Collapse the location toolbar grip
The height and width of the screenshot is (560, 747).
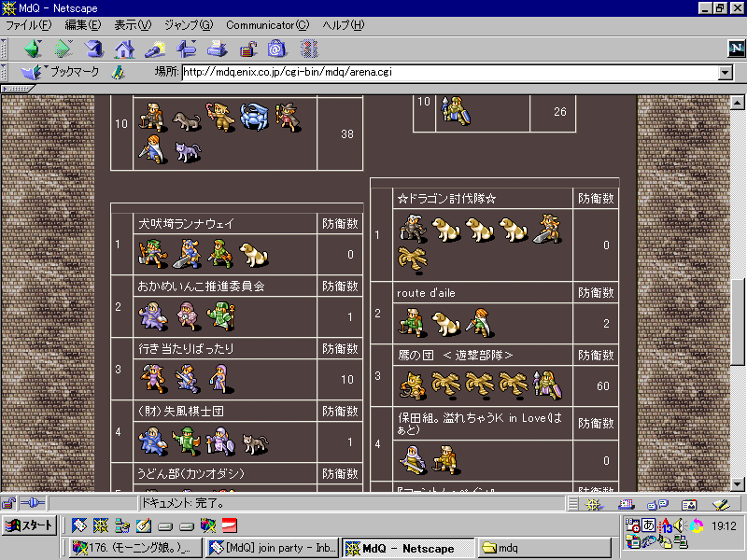click(x=4, y=73)
